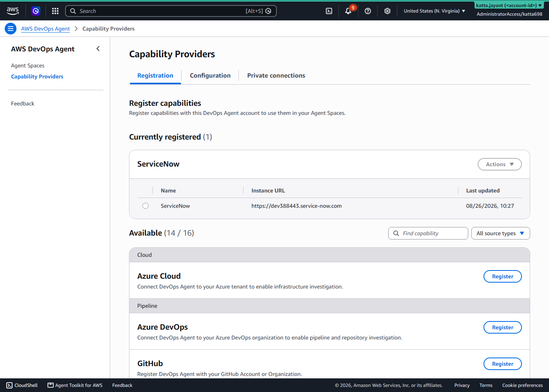
Task: Click the Capability Providers breadcrumb text
Action: click(x=108, y=29)
